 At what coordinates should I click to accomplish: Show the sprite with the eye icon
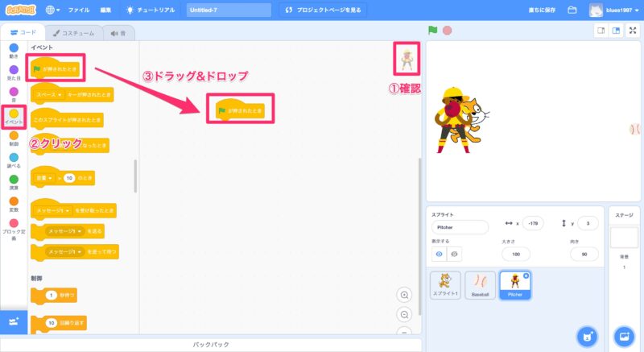click(x=439, y=253)
